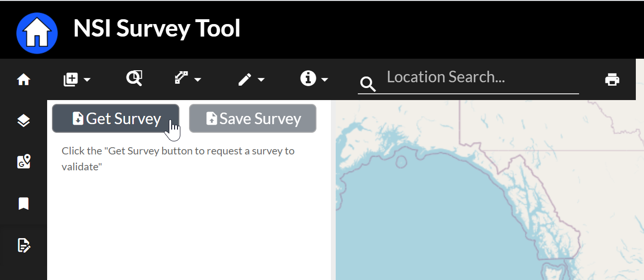Expand the measure line tool dropdown
The width and height of the screenshot is (644, 280).
click(187, 78)
